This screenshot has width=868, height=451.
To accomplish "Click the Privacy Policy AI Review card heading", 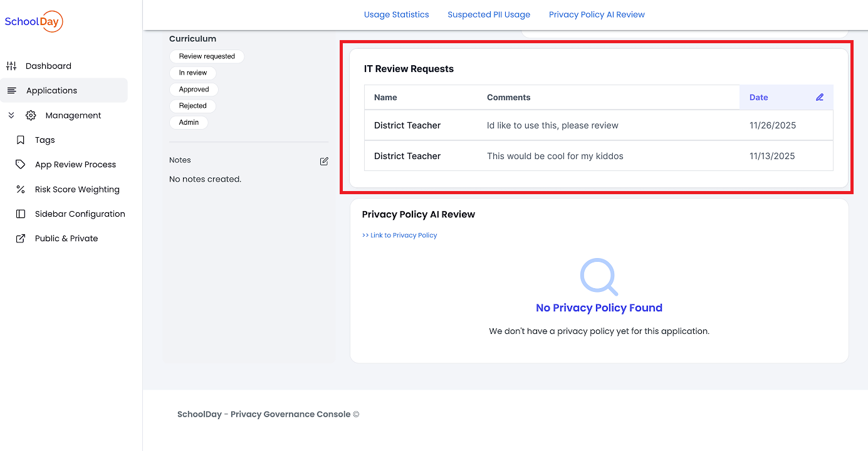I will pyautogui.click(x=419, y=214).
